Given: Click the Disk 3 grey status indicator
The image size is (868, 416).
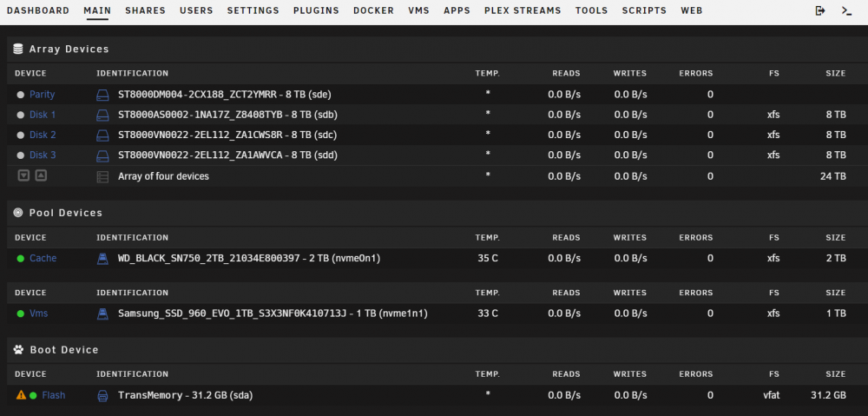Looking at the screenshot, I should point(21,155).
